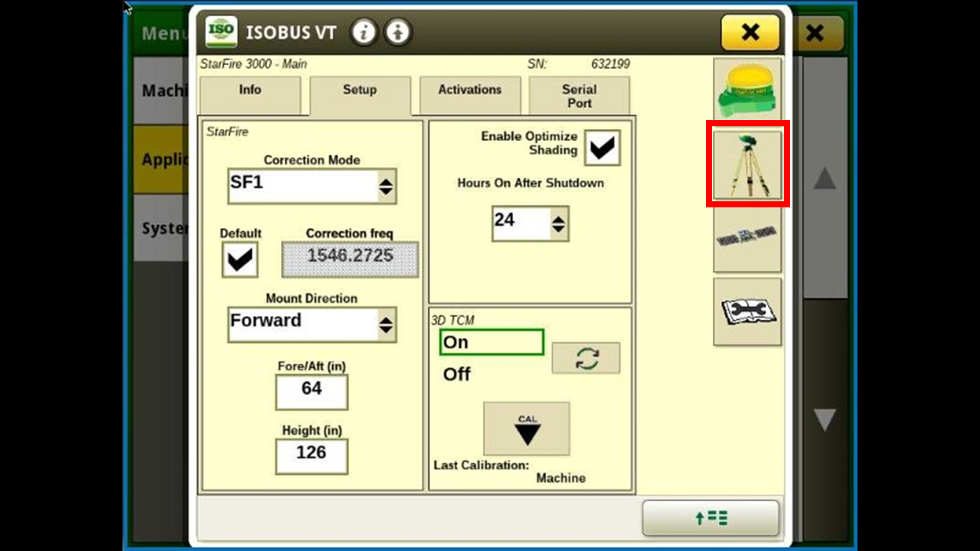This screenshot has height=551, width=980.
Task: Click the first information icon beside ISOBUS VT
Action: [x=364, y=32]
